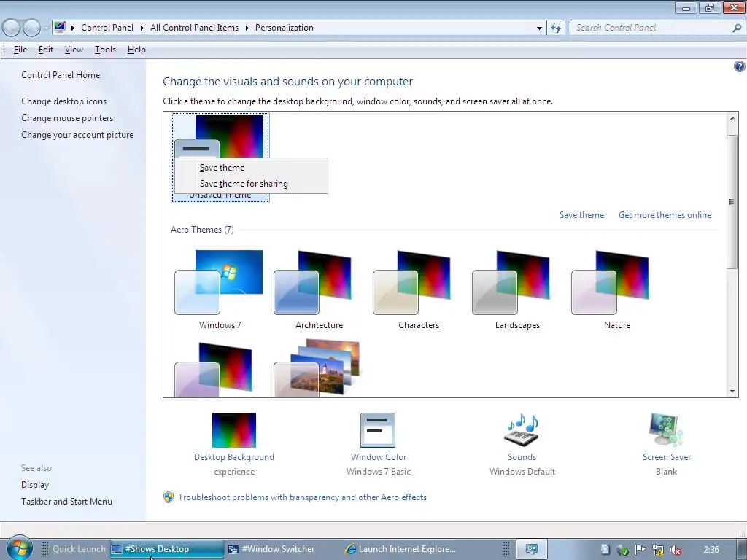Click Change mouse pointers link
The height and width of the screenshot is (560, 747).
(67, 118)
